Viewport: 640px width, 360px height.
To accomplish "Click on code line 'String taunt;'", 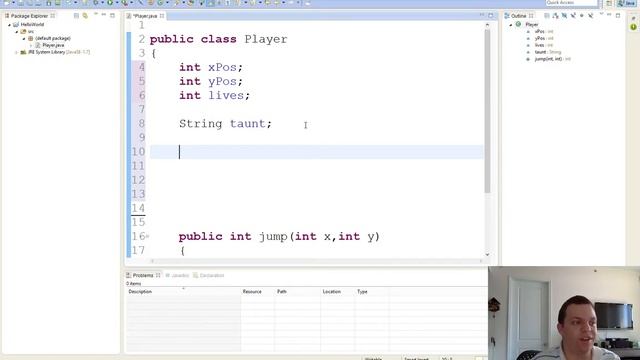I will pyautogui.click(x=225, y=124).
